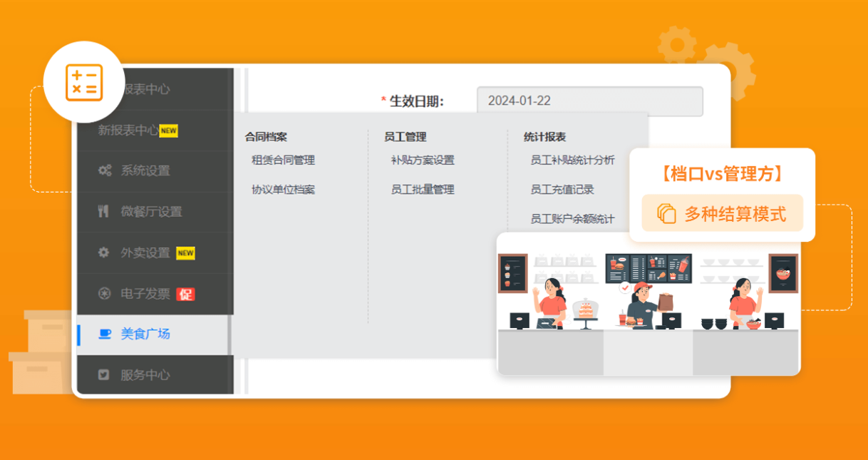Click the gear icon beside 外卖设置
The height and width of the screenshot is (460, 868).
[x=104, y=252]
